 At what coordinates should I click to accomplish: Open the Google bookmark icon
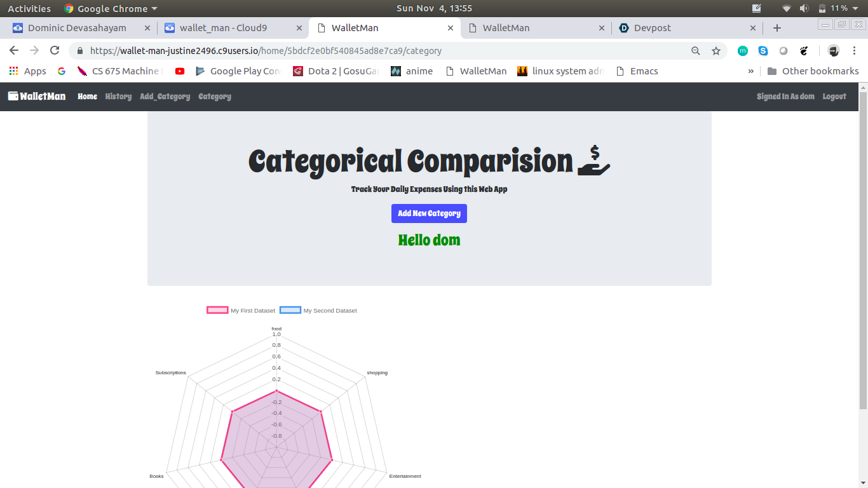[62, 71]
